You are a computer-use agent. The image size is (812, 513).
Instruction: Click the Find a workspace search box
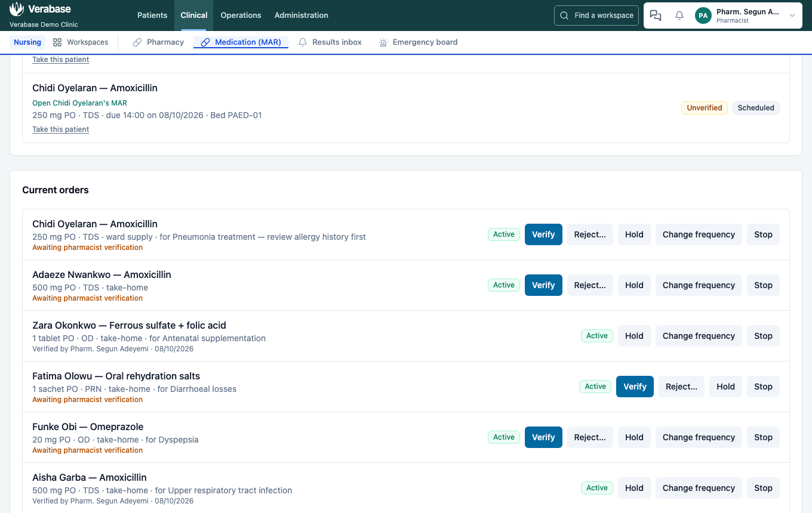596,16
